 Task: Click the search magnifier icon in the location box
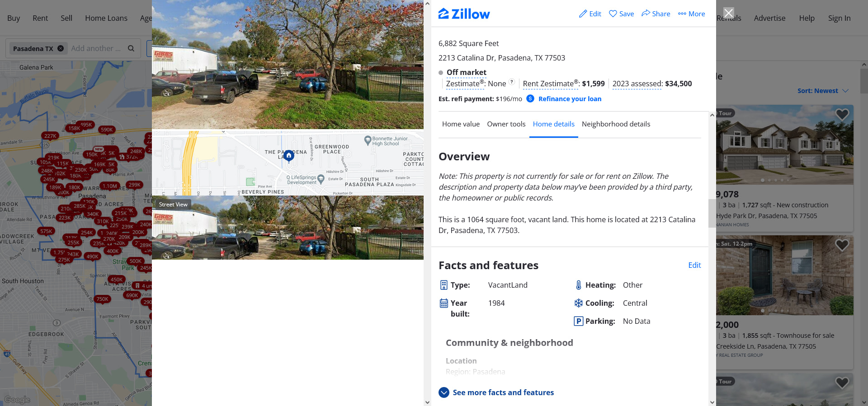coord(131,48)
